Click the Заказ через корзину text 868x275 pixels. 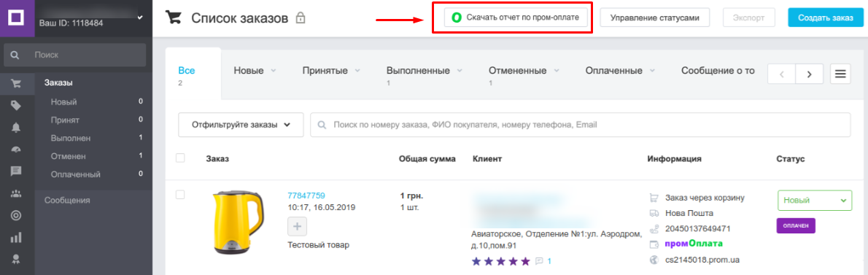tap(705, 198)
